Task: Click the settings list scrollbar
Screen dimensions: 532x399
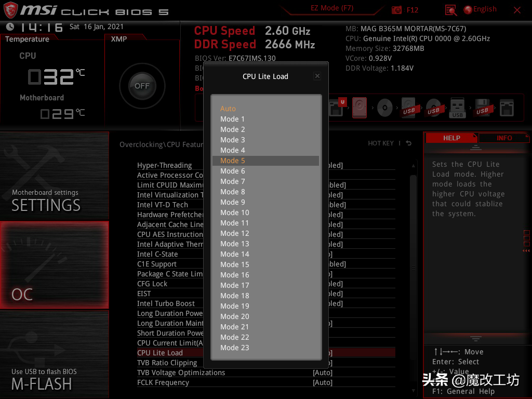Action: pyautogui.click(x=413, y=268)
